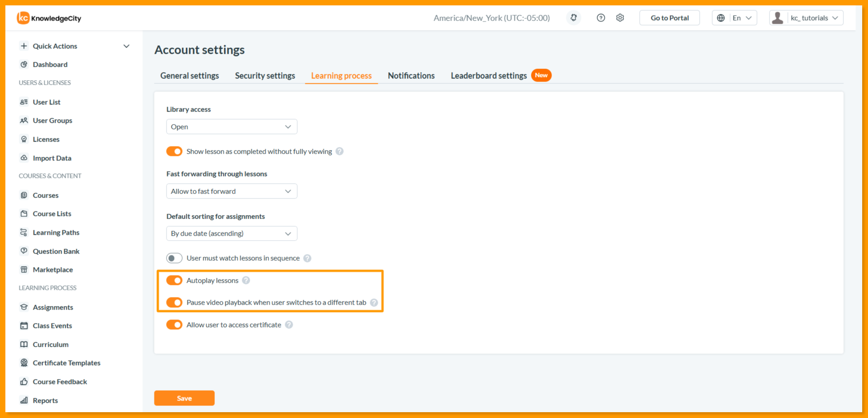Click the Courses sidebar icon
The image size is (868, 418).
click(x=24, y=195)
